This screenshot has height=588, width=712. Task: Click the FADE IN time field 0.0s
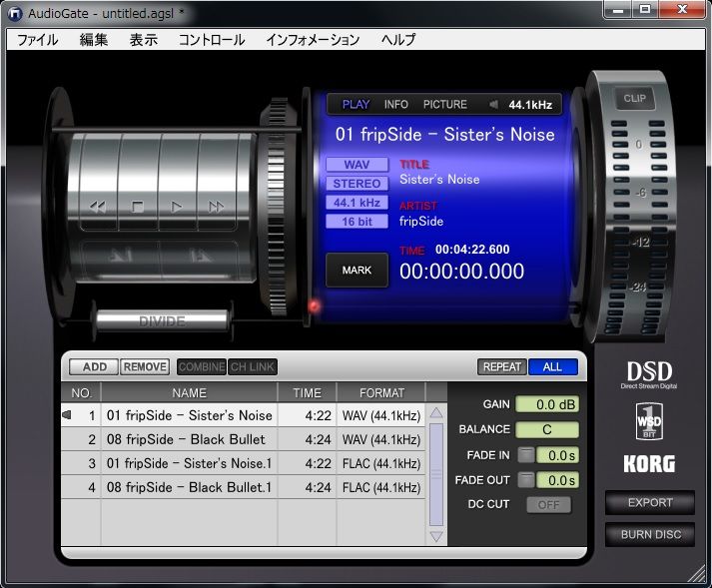(557, 455)
